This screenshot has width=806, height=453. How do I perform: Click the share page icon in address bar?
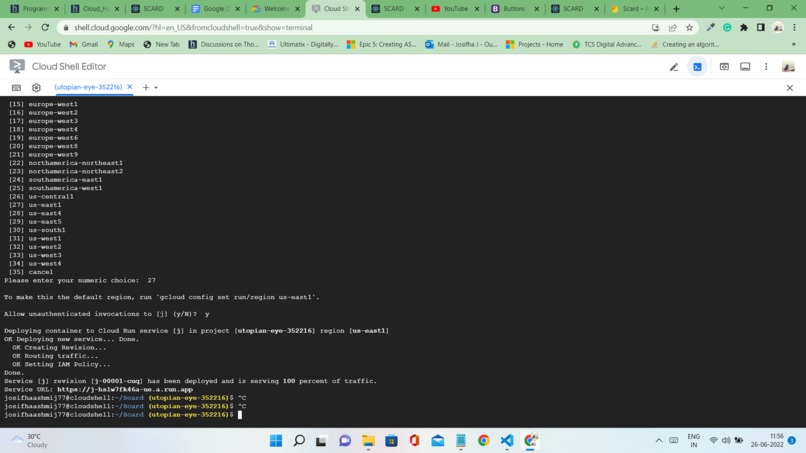pos(672,28)
